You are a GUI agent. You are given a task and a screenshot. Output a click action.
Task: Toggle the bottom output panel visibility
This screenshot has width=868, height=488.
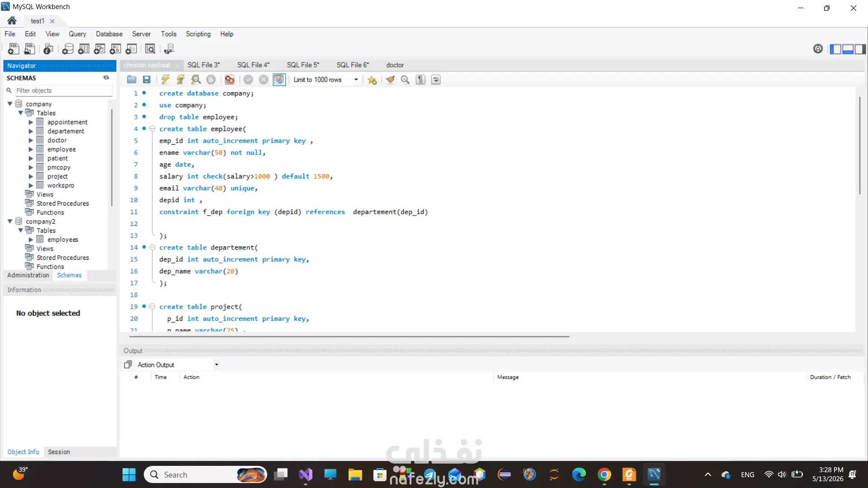[848, 49]
